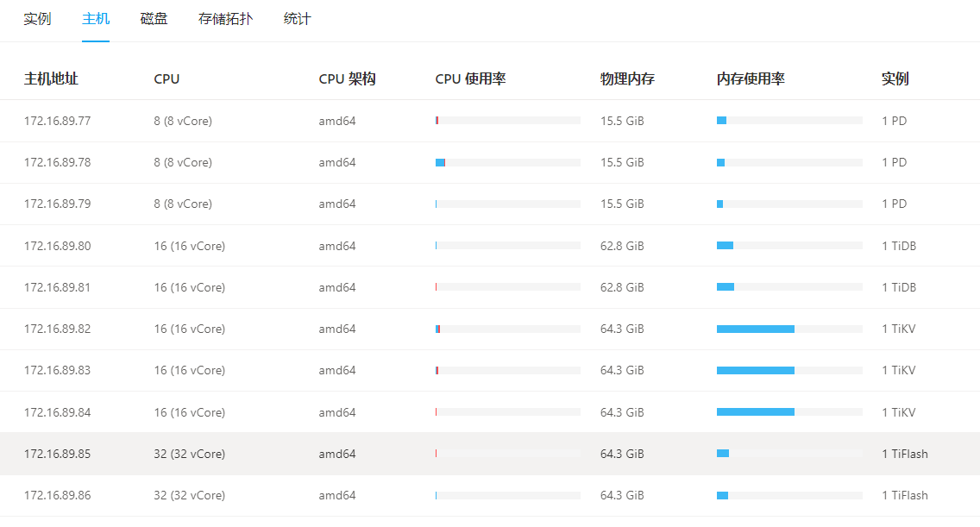This screenshot has height=527, width=980.
Task: Click the CPU 架构 column header
Action: pyautogui.click(x=347, y=78)
